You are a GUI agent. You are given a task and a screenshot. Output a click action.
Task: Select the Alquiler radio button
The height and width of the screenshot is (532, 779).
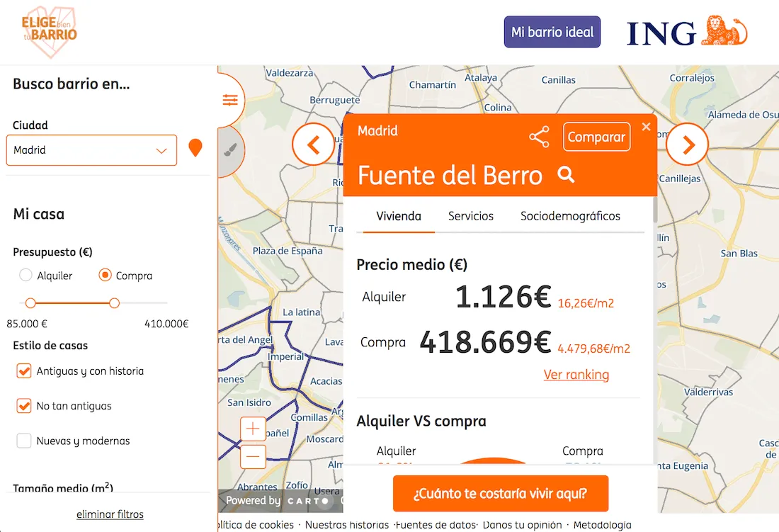coord(26,276)
